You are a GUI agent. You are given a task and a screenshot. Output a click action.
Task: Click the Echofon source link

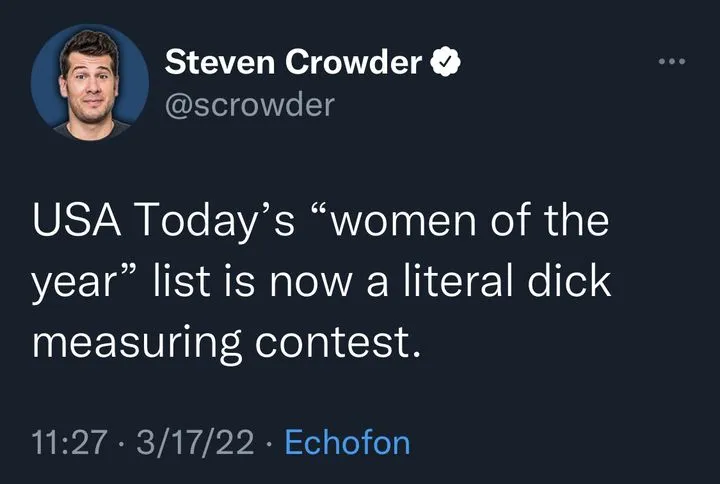point(347,442)
